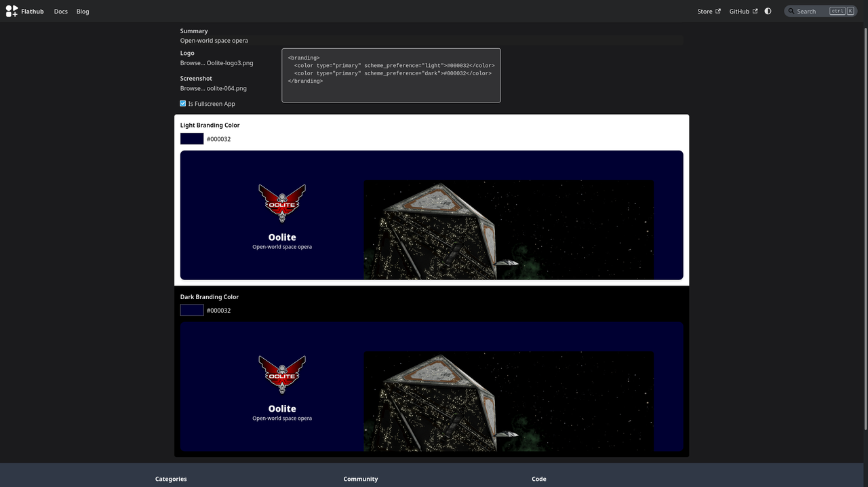Click the Code footer heading
This screenshot has height=487, width=868.
pyautogui.click(x=539, y=479)
